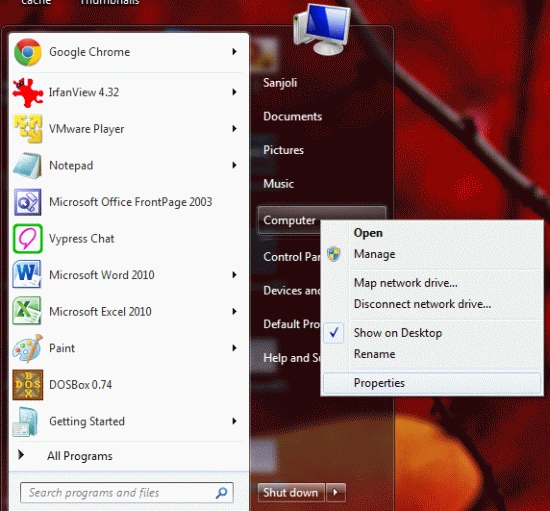Click Vypress Chat label
This screenshot has height=511, width=550.
coord(82,238)
